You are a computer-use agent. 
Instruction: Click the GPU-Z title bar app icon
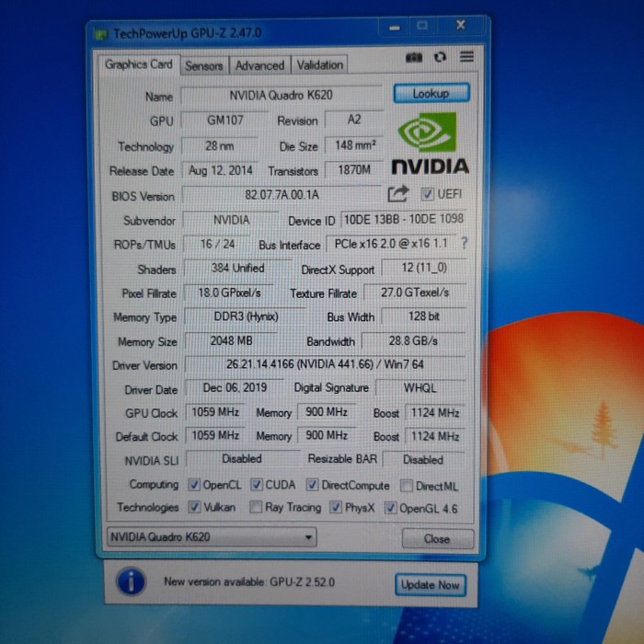click(x=101, y=35)
